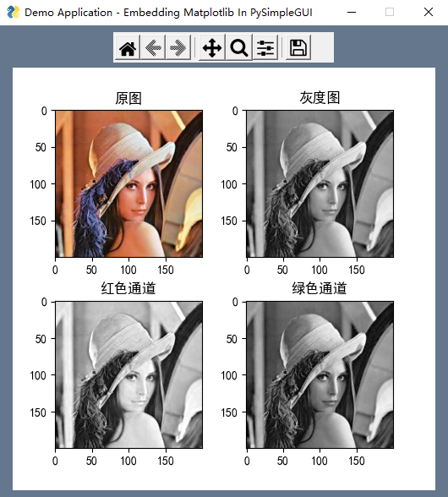Select the 原图 color image
The width and height of the screenshot is (448, 497).
point(129,184)
